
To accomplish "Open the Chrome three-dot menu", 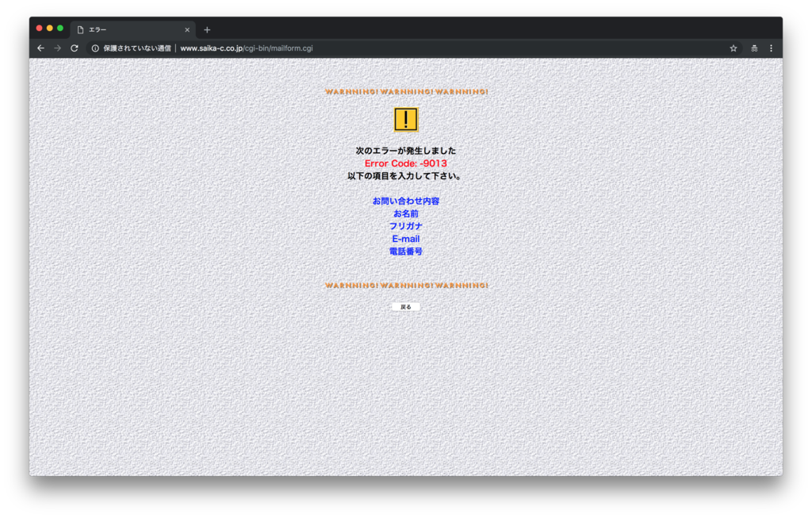I will click(771, 48).
